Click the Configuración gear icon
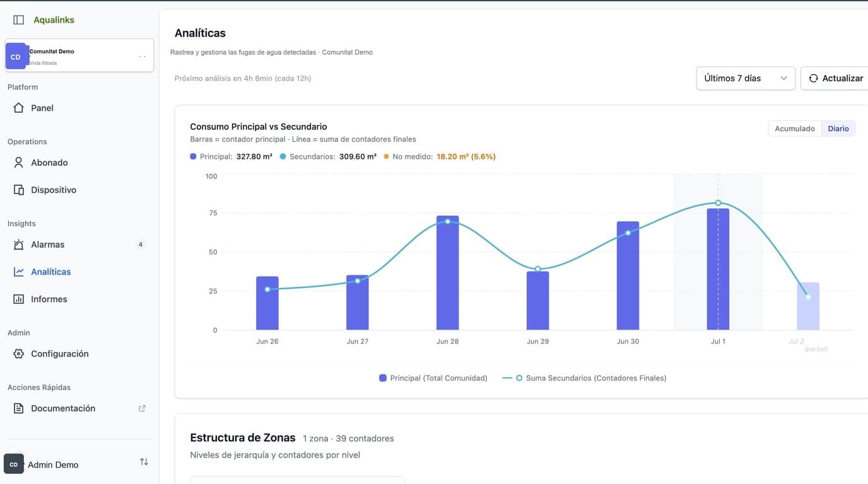This screenshot has width=868, height=484. coord(18,354)
